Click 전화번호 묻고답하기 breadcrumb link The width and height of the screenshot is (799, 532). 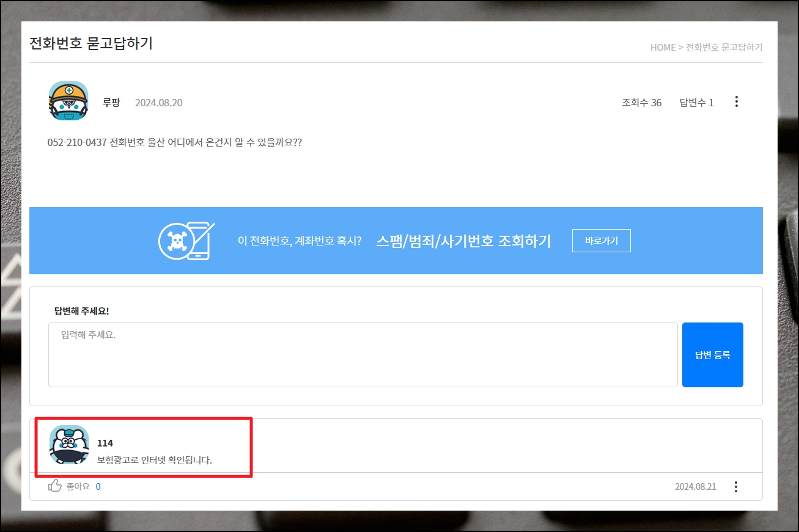(x=724, y=47)
